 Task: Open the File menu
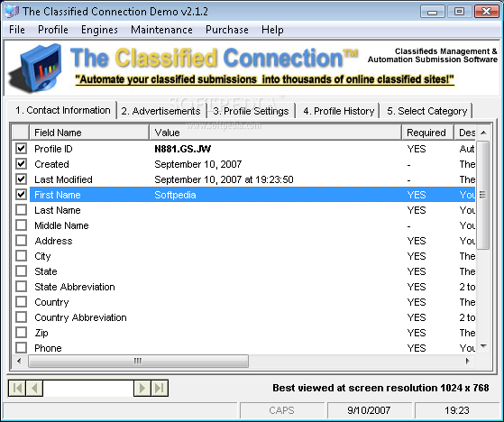[x=17, y=30]
